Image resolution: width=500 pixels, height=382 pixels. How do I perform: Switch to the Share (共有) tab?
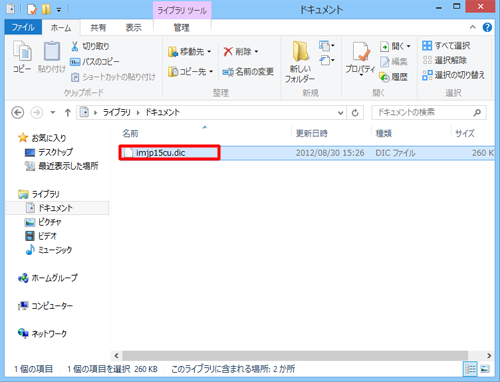98,28
